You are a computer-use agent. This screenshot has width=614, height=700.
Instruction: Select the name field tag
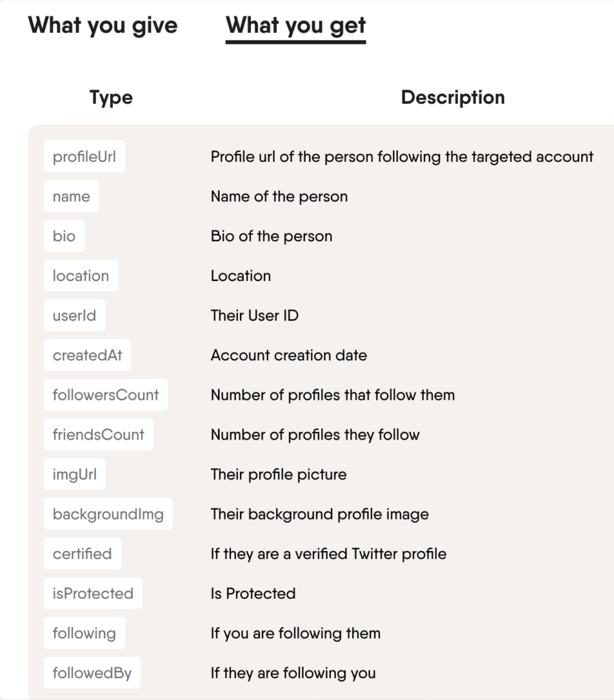(x=71, y=196)
